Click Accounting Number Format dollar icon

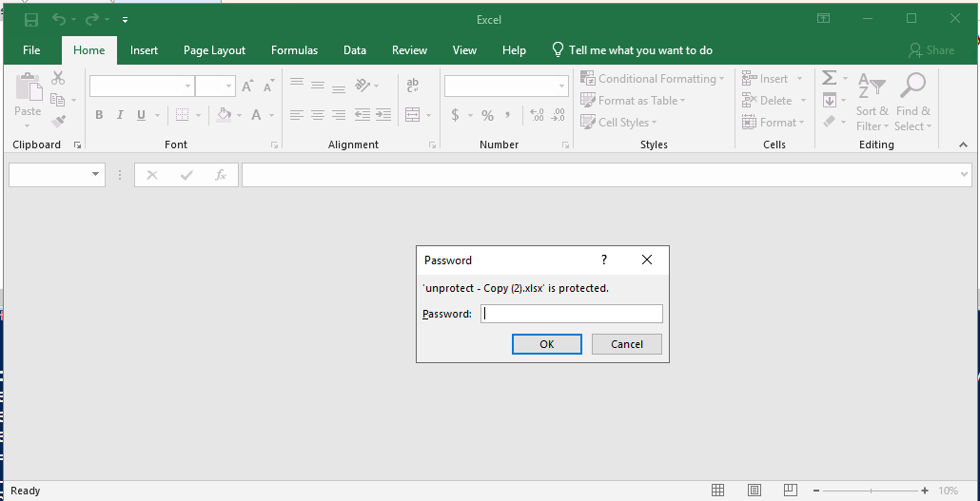point(455,115)
